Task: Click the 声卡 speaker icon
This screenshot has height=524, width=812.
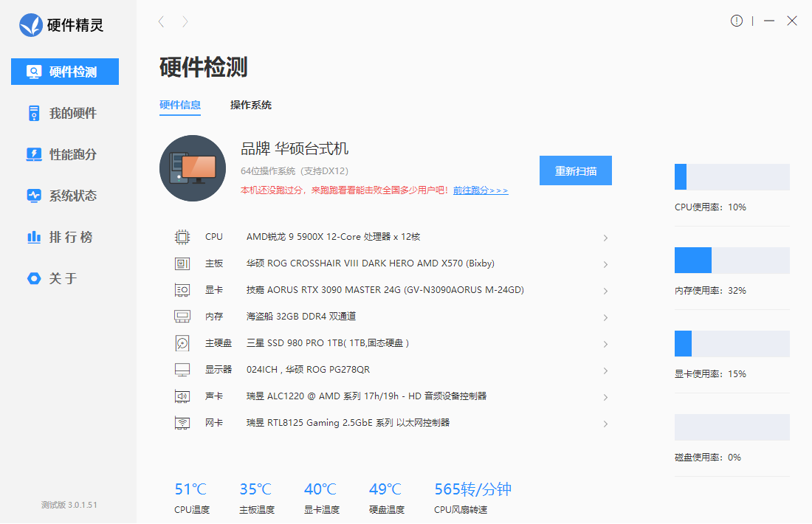Action: point(182,396)
